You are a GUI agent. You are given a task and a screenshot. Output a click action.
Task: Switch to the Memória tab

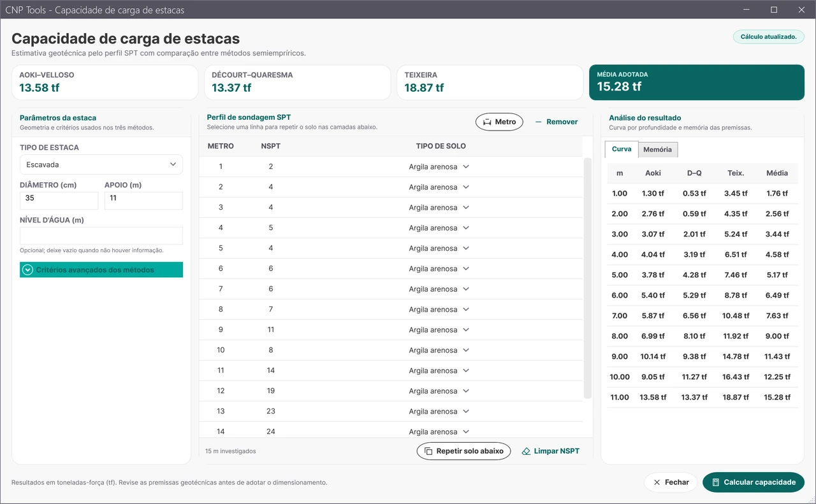pyautogui.click(x=657, y=150)
